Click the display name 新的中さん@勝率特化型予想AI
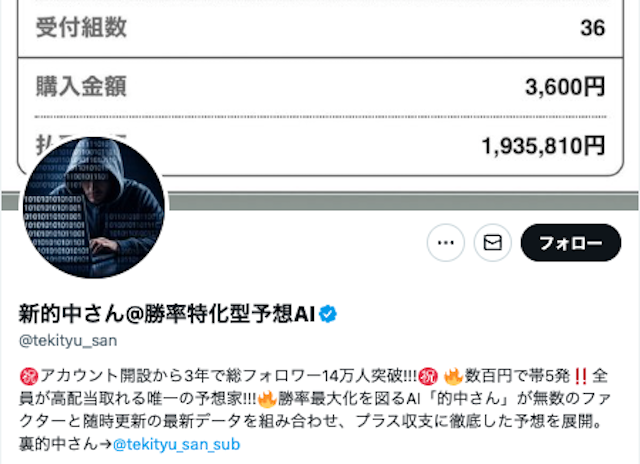This screenshot has height=464, width=640. click(x=167, y=314)
